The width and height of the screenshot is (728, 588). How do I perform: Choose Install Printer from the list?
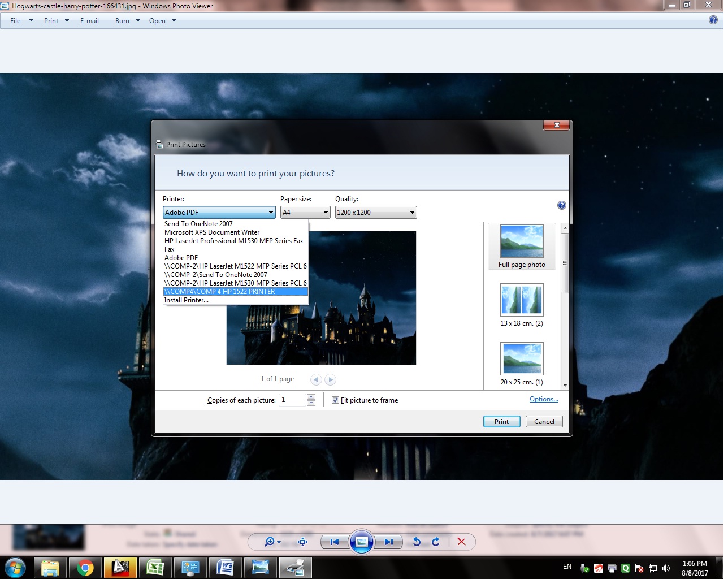coord(187,300)
